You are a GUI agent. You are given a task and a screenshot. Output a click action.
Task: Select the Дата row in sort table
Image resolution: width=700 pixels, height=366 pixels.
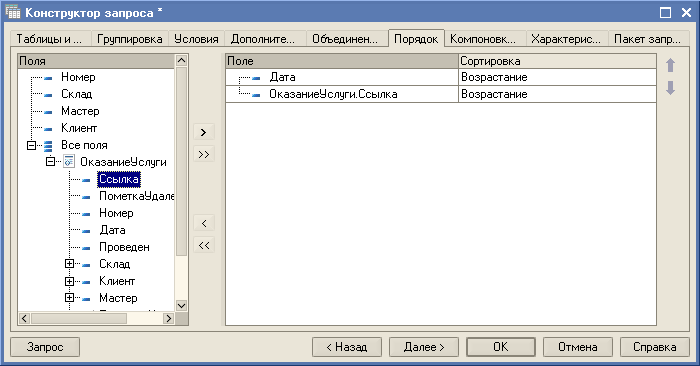click(x=342, y=77)
